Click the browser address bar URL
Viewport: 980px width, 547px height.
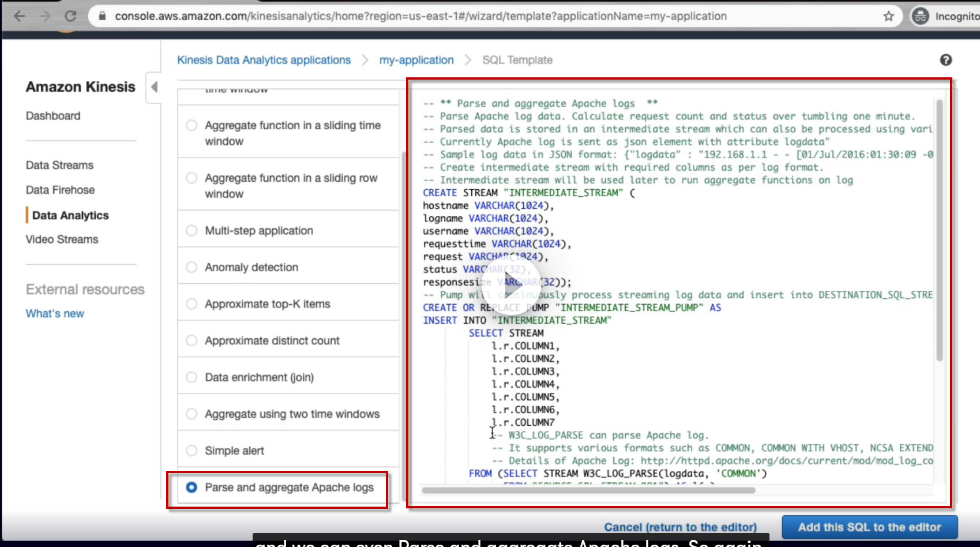[x=420, y=16]
